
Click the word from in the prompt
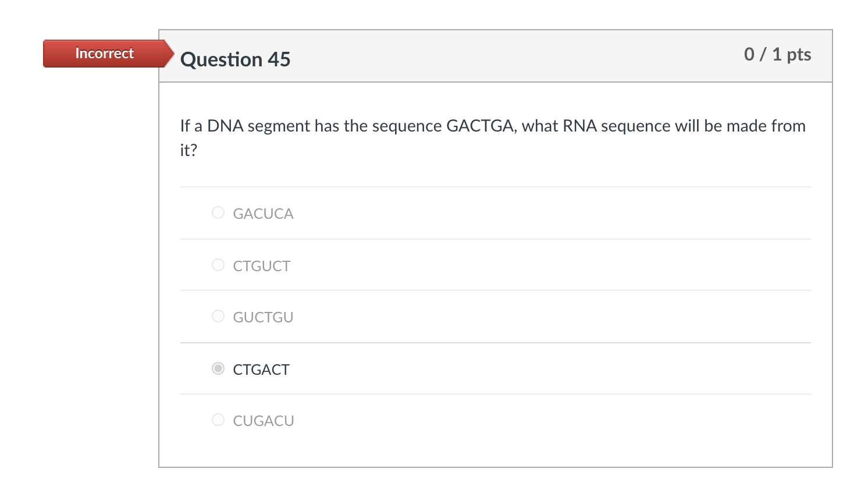click(788, 126)
